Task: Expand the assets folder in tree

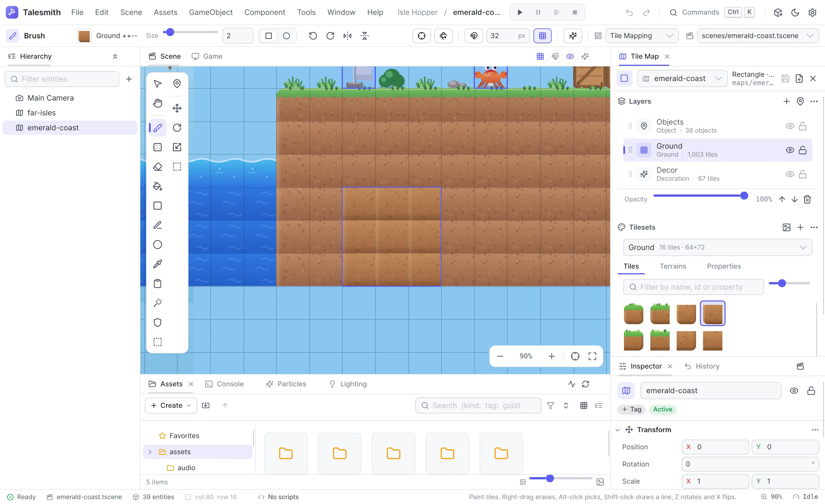Action: click(150, 452)
